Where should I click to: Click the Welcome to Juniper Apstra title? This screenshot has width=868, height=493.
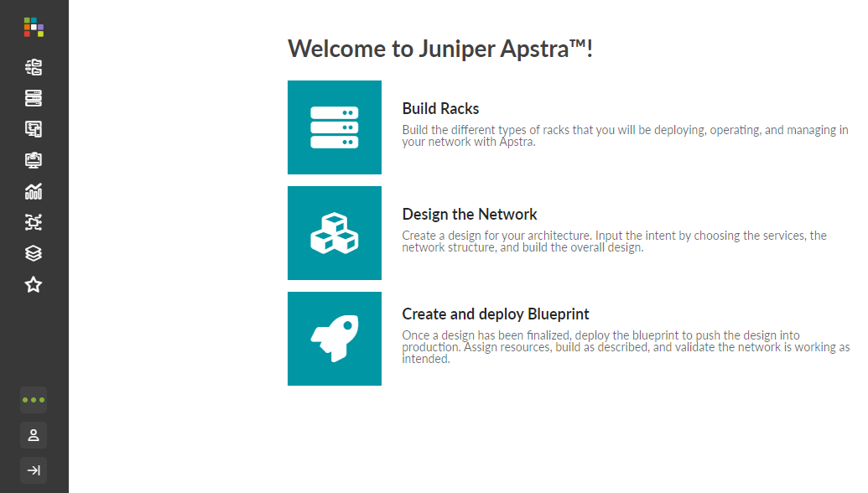click(x=440, y=49)
